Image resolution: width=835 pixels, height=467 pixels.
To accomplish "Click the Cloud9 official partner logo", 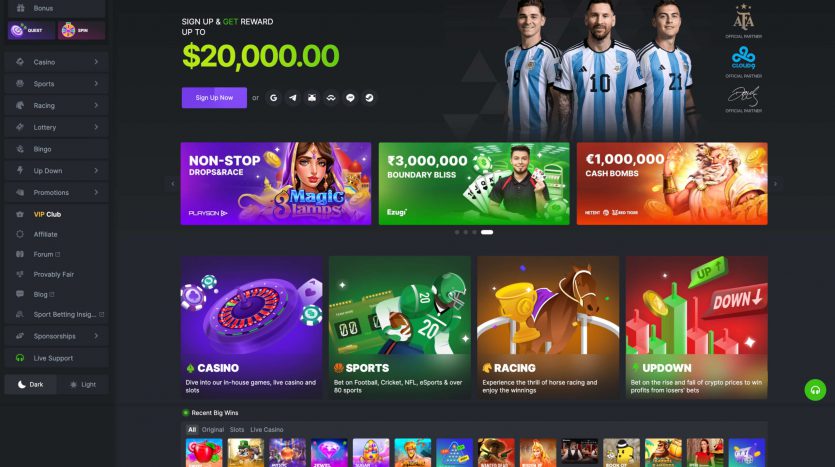I will (x=743, y=58).
